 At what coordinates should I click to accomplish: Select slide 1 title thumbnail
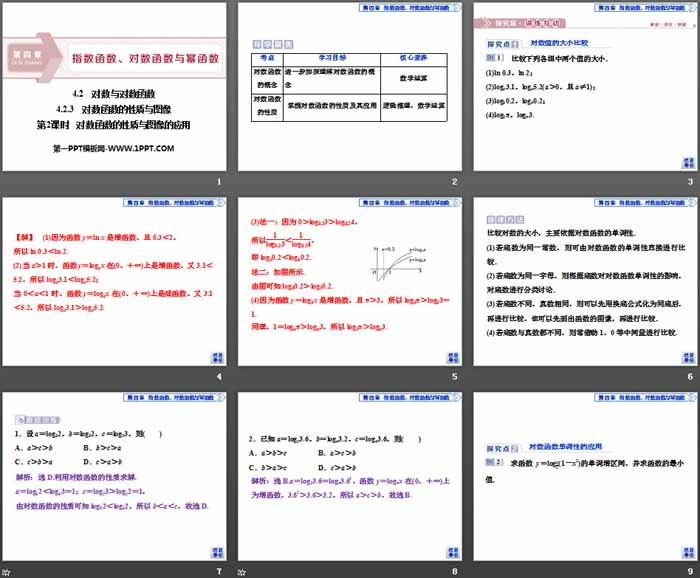point(114,87)
